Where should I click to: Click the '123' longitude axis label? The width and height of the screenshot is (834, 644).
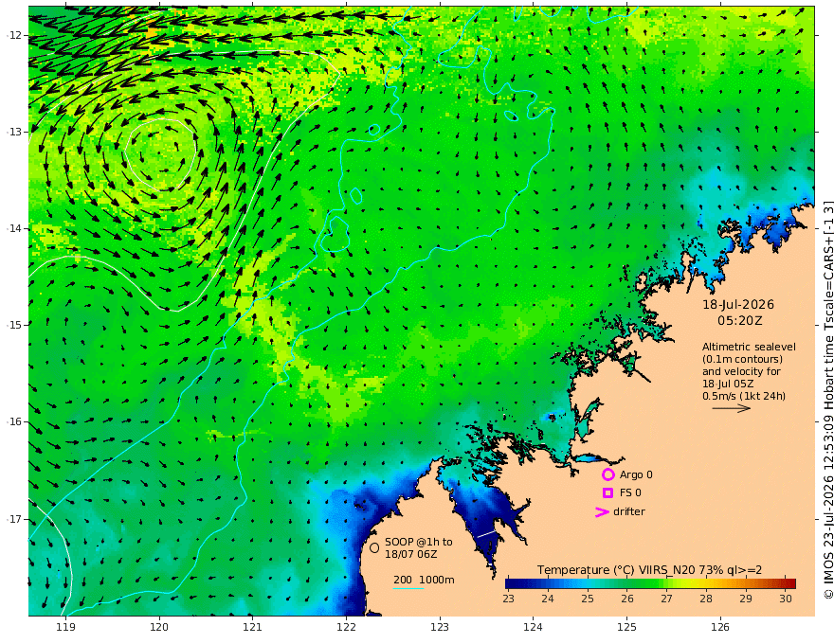pyautogui.click(x=440, y=627)
